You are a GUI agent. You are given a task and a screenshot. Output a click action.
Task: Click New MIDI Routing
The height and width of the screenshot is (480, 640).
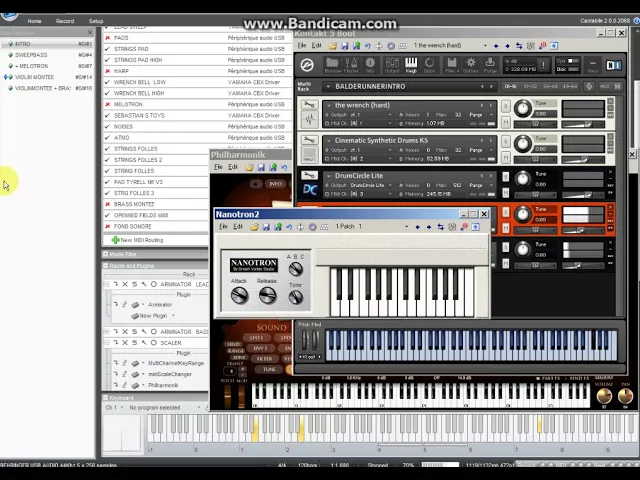pos(142,240)
